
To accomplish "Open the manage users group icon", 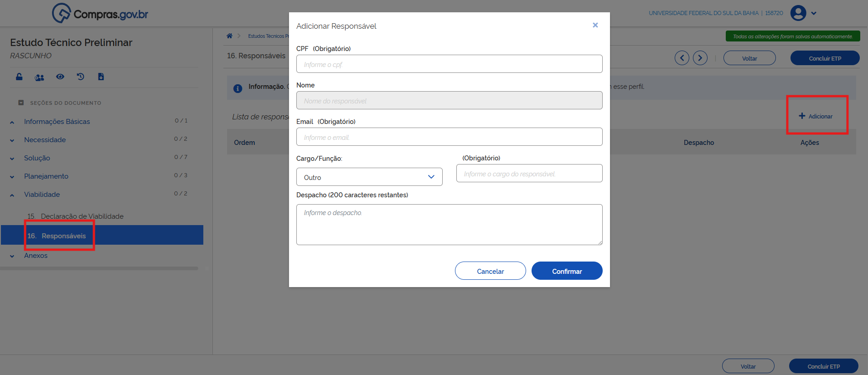I will coord(40,77).
